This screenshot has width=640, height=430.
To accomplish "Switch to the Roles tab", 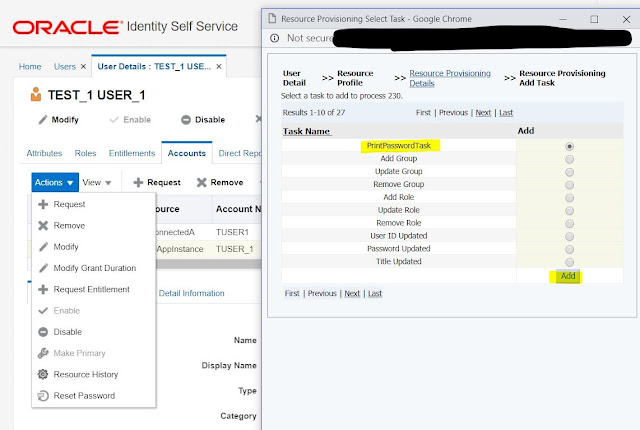I will 85,153.
